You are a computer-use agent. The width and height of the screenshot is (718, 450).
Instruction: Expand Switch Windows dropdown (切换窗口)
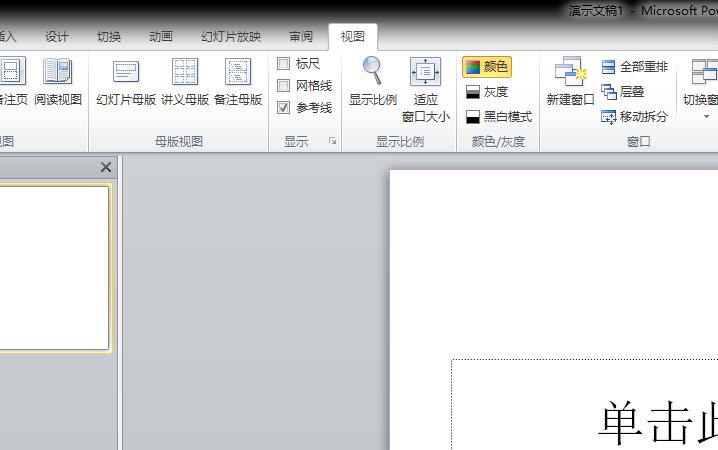click(x=706, y=117)
